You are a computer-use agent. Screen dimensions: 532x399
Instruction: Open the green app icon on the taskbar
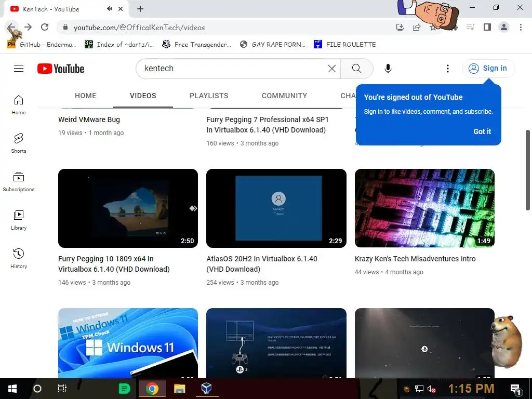(125, 389)
